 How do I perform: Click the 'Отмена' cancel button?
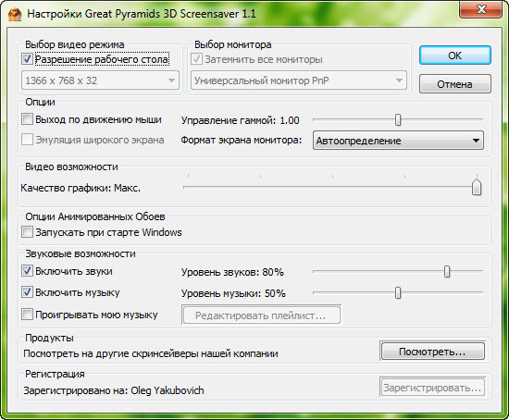click(454, 84)
